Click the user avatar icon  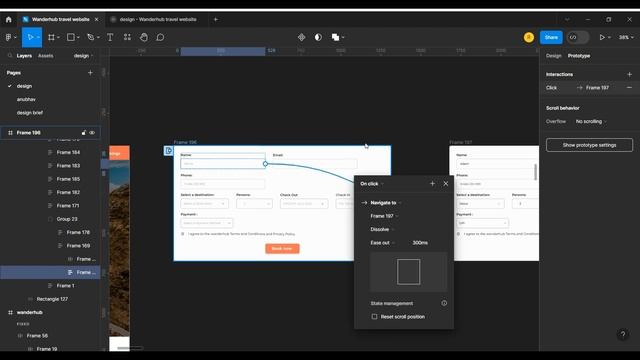529,37
